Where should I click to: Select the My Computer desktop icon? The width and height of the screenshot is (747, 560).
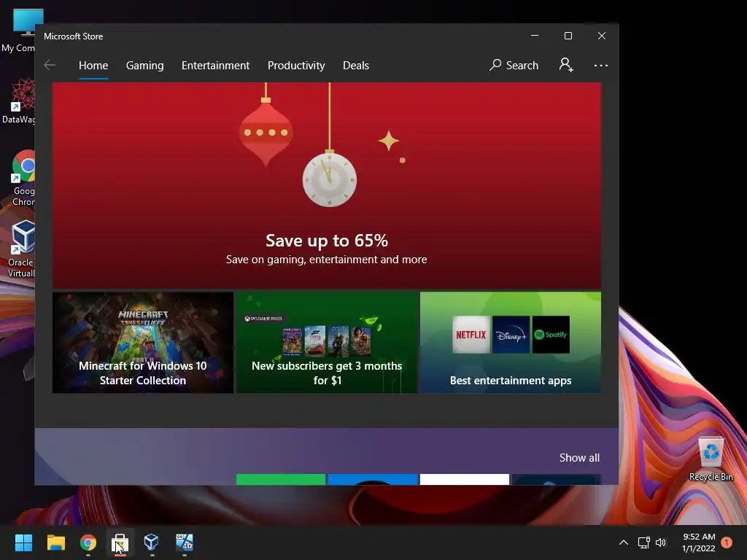pyautogui.click(x=19, y=31)
